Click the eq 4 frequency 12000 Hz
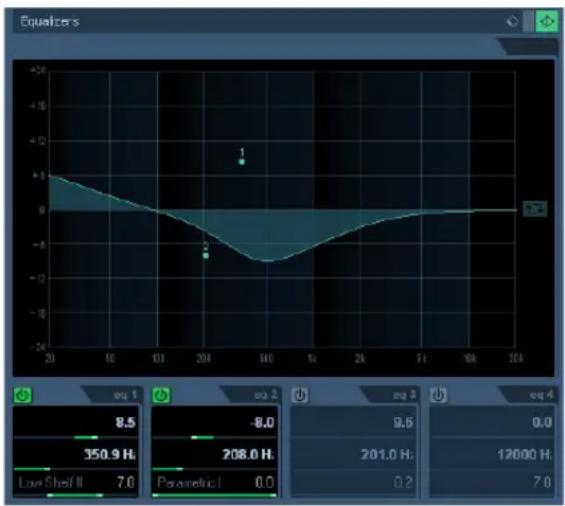 [525, 454]
